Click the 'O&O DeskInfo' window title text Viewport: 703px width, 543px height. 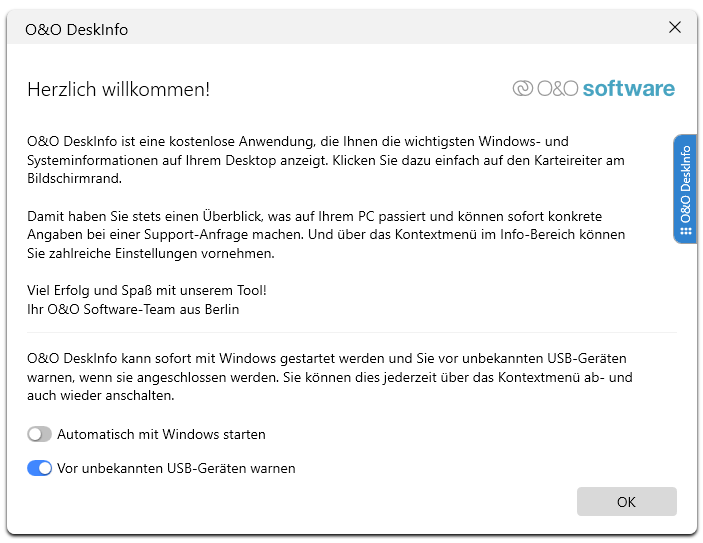point(76,30)
